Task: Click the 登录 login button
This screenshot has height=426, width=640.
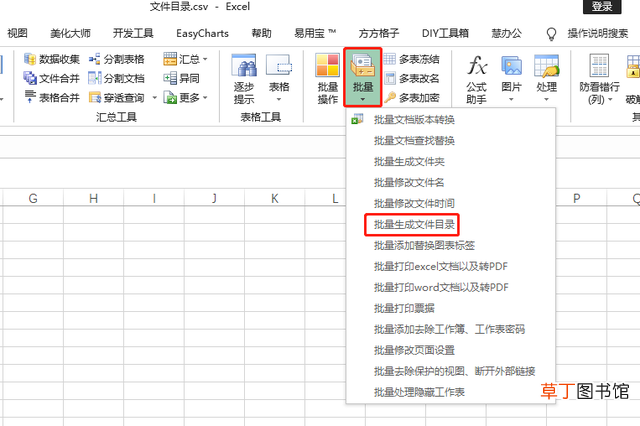Action: (602, 7)
